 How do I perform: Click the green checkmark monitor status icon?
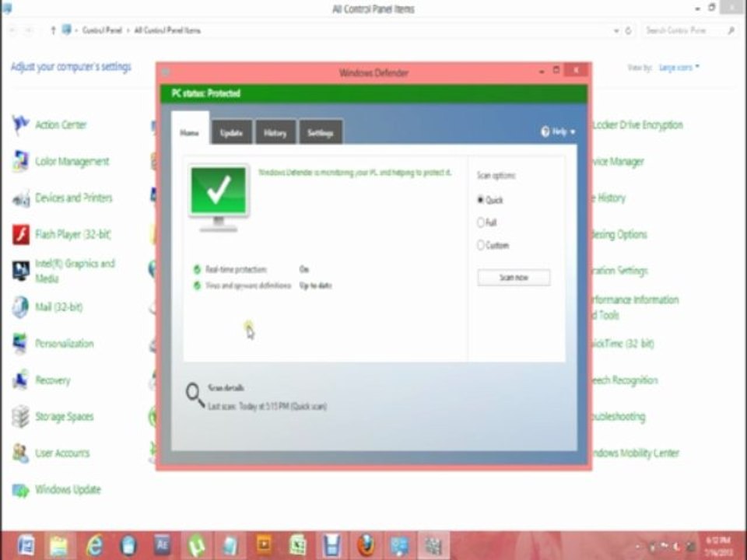(219, 198)
